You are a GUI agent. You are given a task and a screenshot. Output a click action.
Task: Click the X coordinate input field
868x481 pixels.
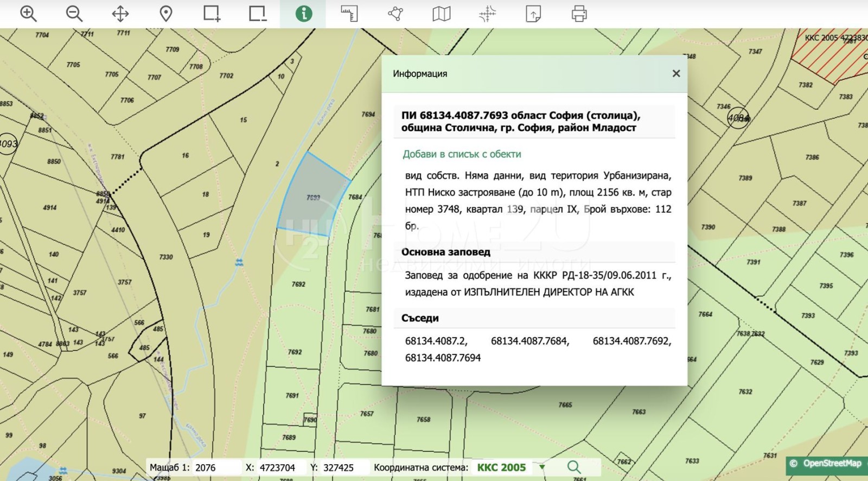279,467
